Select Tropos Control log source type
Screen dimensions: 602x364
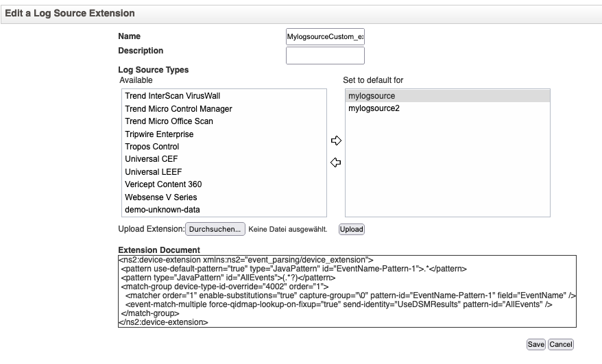152,147
